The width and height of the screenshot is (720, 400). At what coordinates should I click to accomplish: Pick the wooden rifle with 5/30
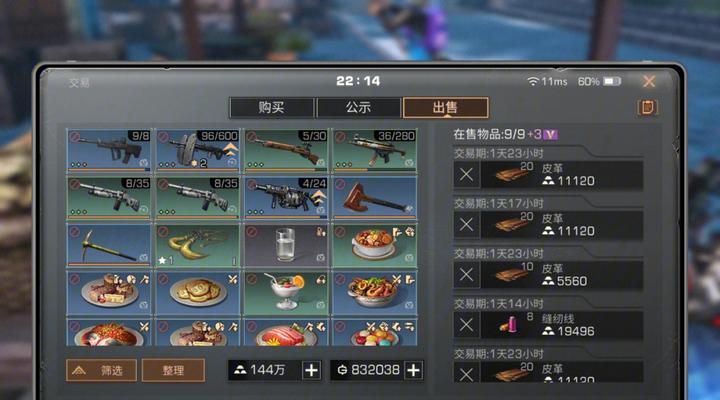286,151
